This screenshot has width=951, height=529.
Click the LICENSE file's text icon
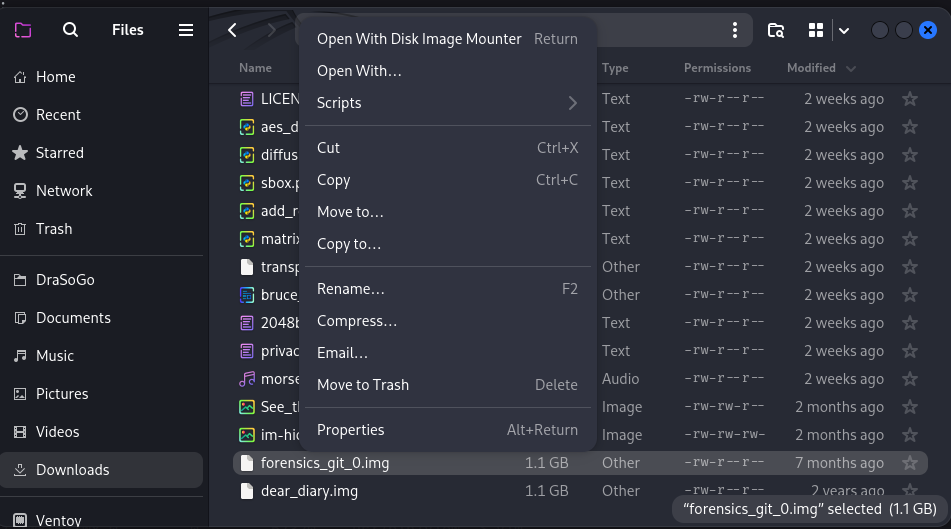click(x=247, y=98)
